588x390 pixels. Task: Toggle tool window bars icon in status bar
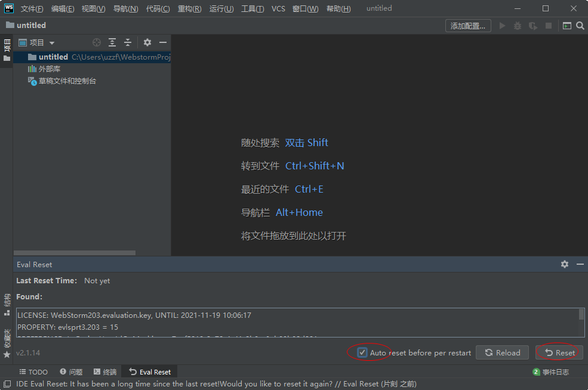click(x=7, y=384)
